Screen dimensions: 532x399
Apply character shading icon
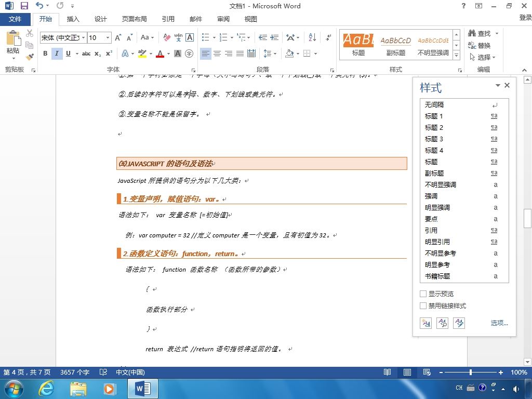point(178,54)
